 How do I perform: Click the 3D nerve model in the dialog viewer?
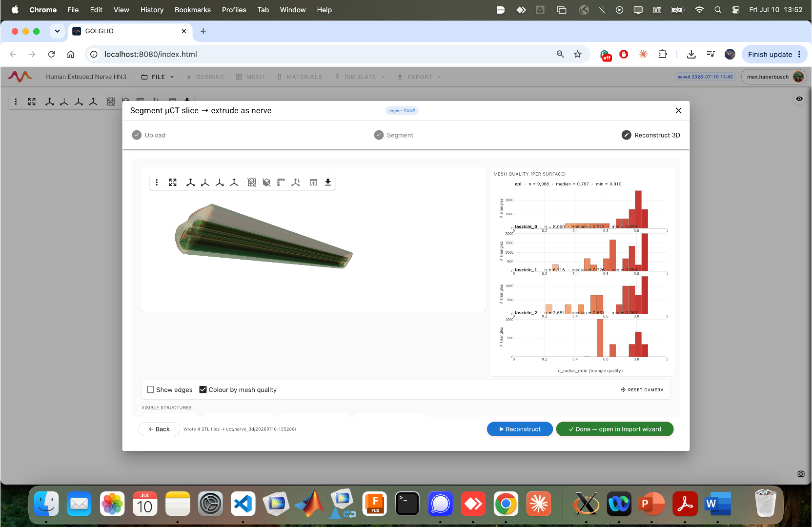click(264, 238)
